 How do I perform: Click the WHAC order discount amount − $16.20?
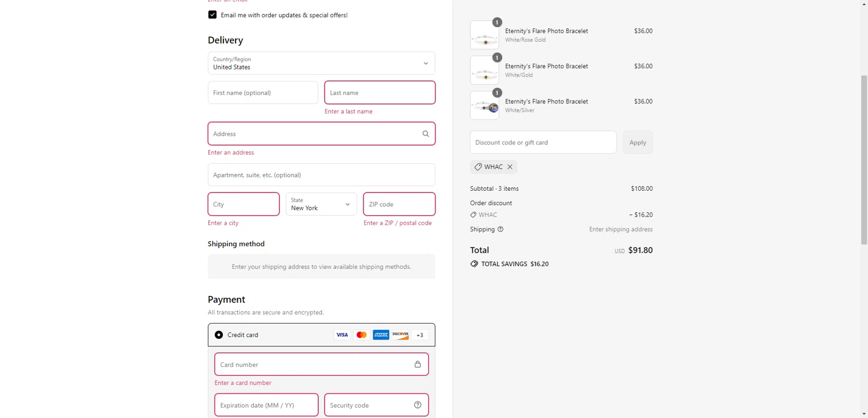(x=641, y=214)
